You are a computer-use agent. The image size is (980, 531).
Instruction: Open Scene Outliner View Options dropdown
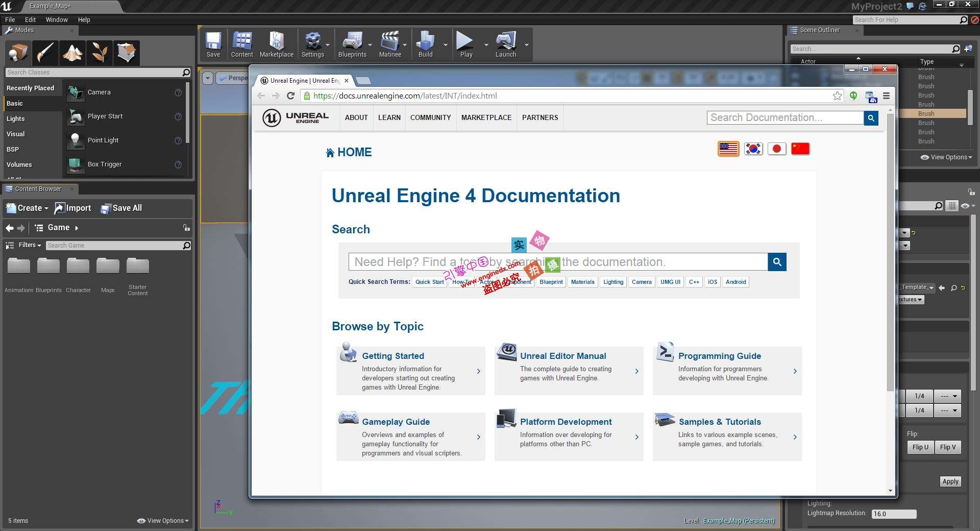click(946, 157)
